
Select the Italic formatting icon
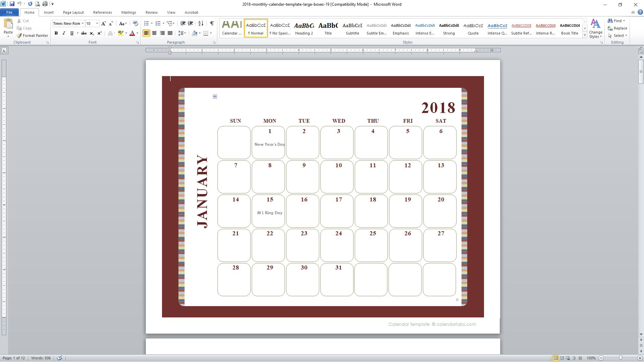click(63, 33)
